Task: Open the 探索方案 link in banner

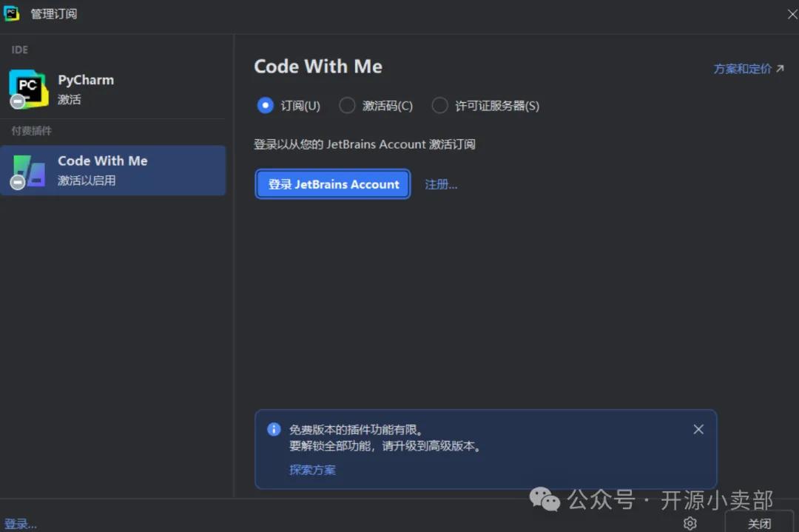Action: pyautogui.click(x=312, y=470)
